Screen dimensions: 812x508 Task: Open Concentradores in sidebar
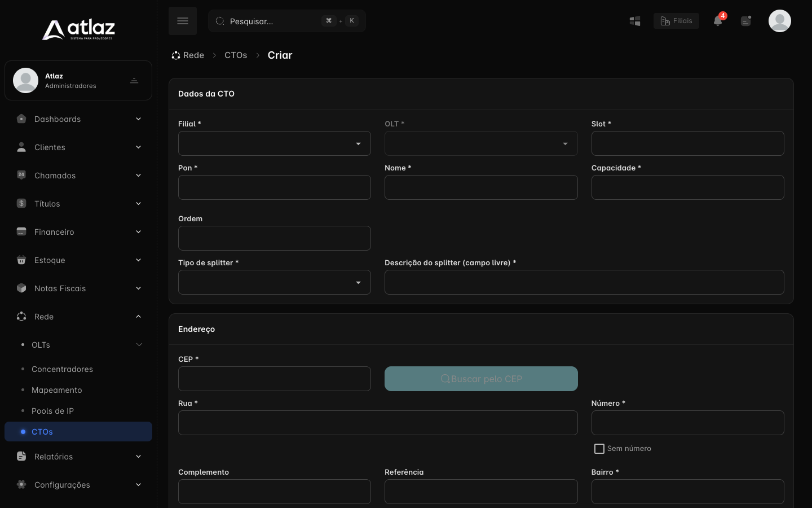coord(62,369)
